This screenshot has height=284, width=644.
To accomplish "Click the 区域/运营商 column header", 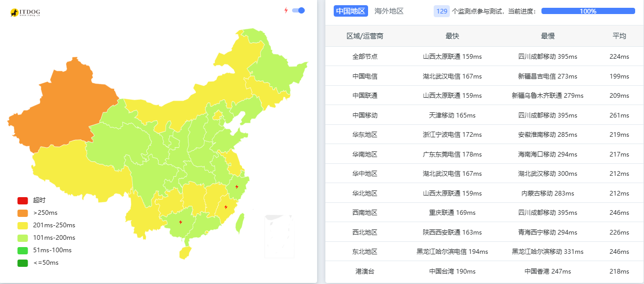I will [365, 36].
